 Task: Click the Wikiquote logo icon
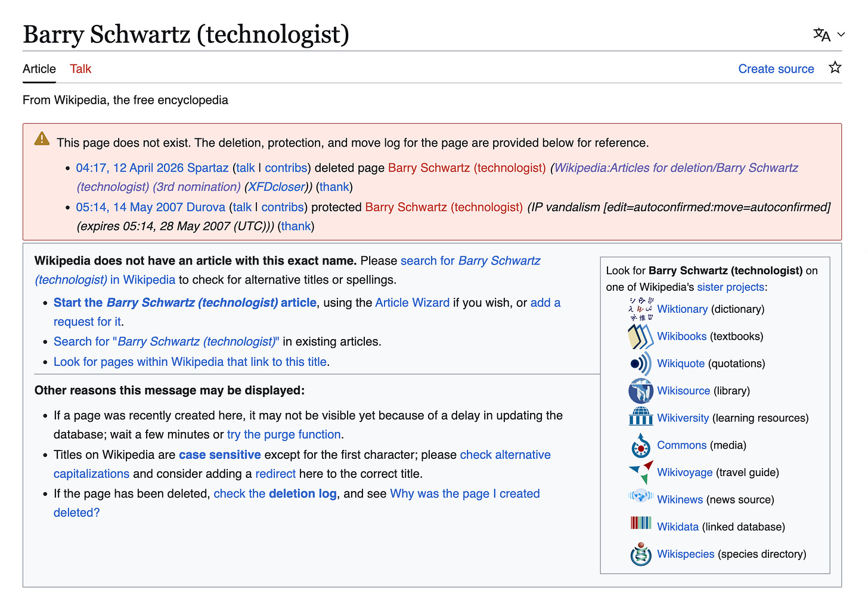coord(641,363)
